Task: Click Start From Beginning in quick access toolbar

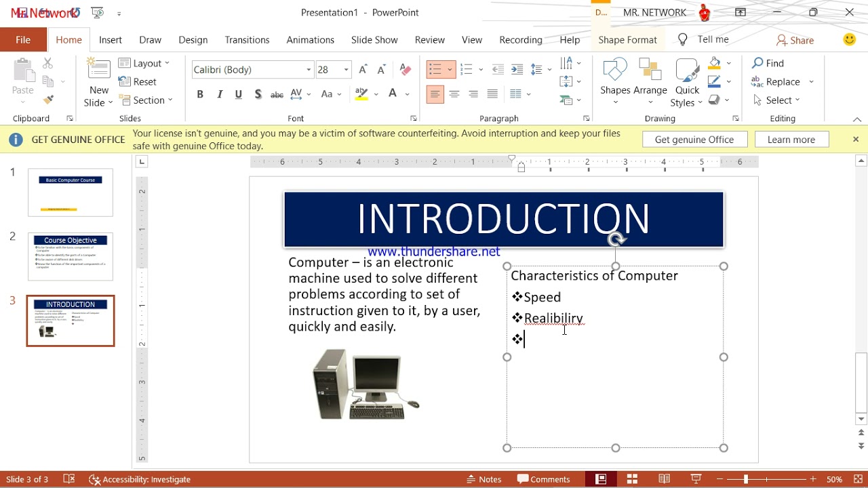Action: click(98, 12)
